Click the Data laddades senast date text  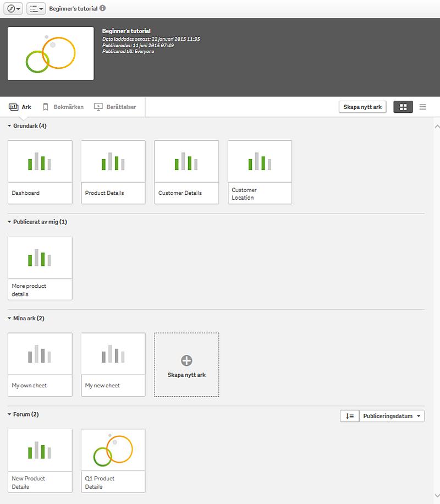(151, 39)
